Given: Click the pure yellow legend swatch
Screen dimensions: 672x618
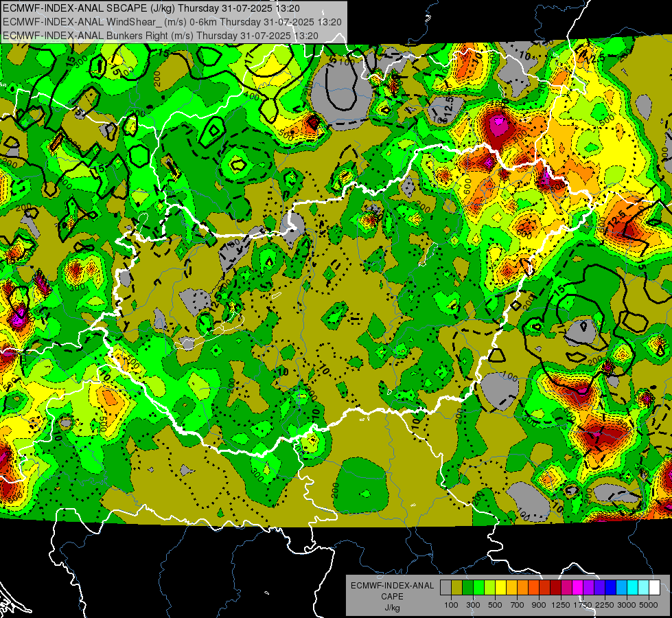Looking at the screenshot, I should click(x=500, y=588).
